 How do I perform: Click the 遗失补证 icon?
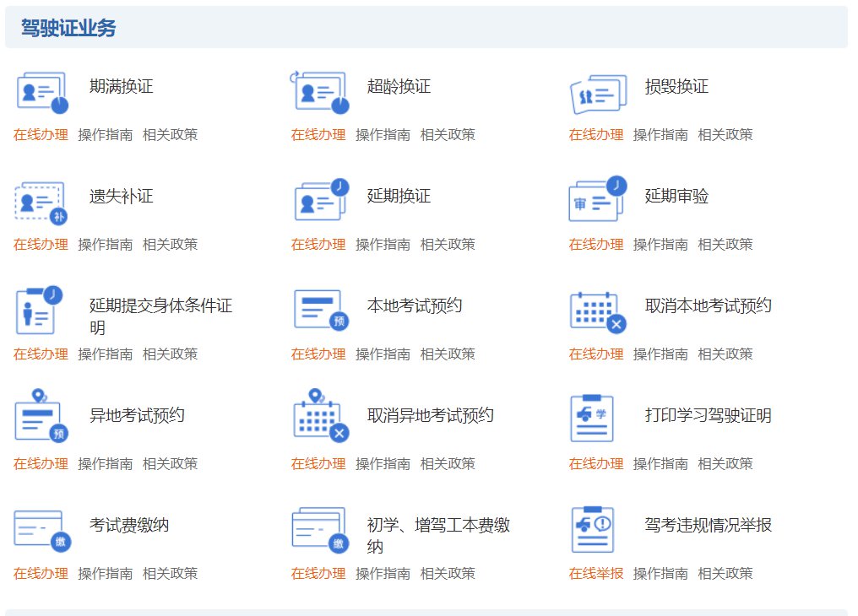click(41, 203)
